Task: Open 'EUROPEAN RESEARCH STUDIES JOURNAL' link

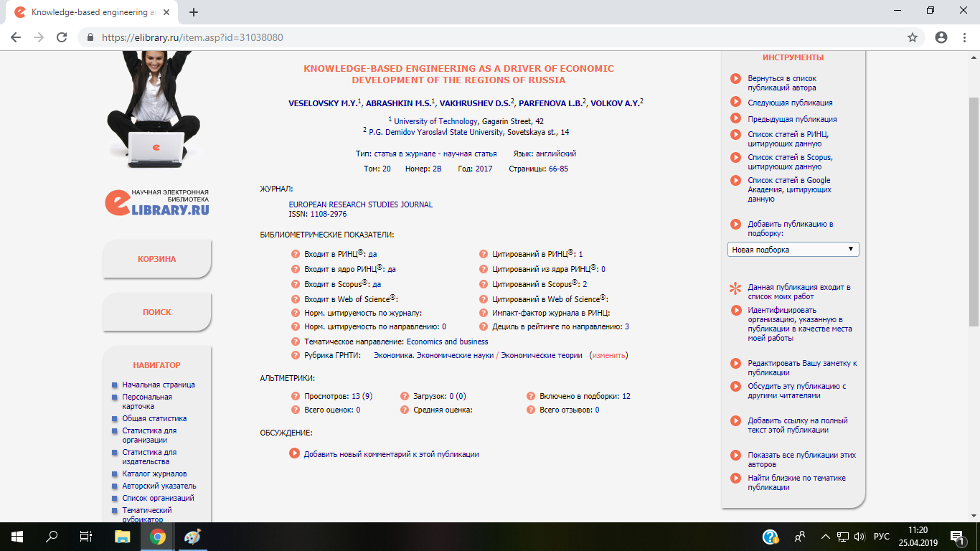Action: pos(361,204)
